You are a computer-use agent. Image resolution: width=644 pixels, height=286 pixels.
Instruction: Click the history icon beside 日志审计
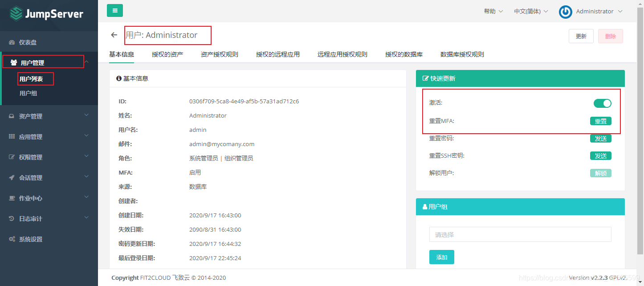coord(12,219)
